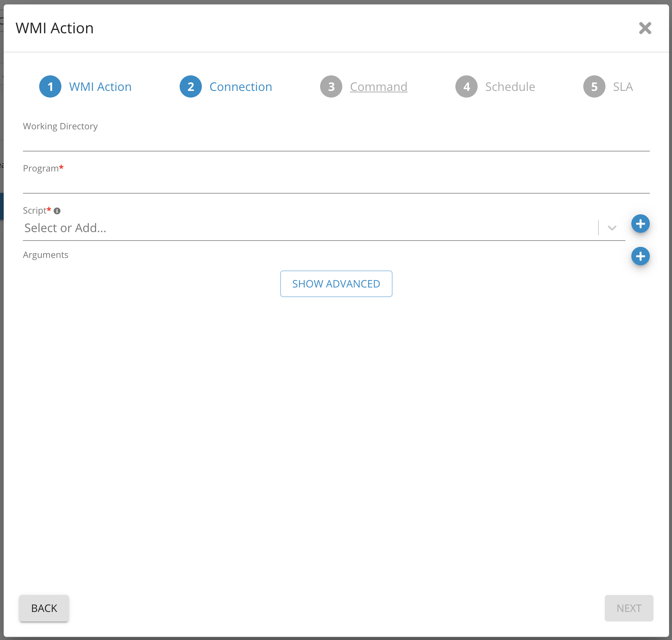Click the step 3 number circle
This screenshot has width=672, height=640.
point(331,87)
